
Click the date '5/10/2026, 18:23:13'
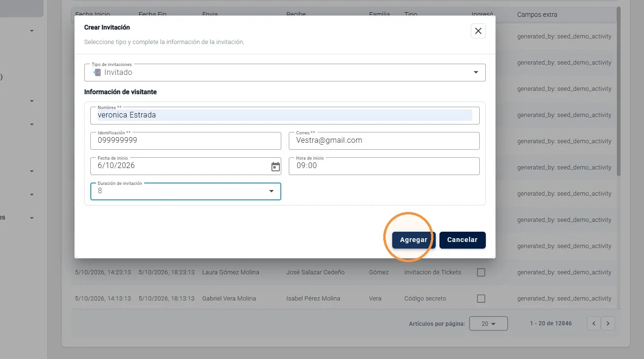point(167,272)
